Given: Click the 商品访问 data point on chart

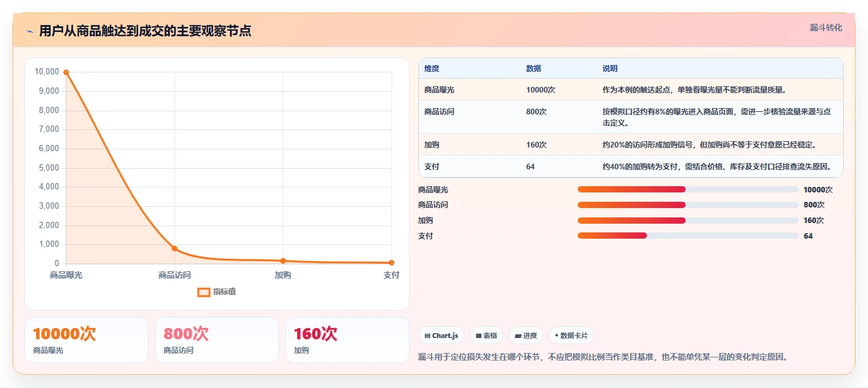Looking at the screenshot, I should click(175, 249).
